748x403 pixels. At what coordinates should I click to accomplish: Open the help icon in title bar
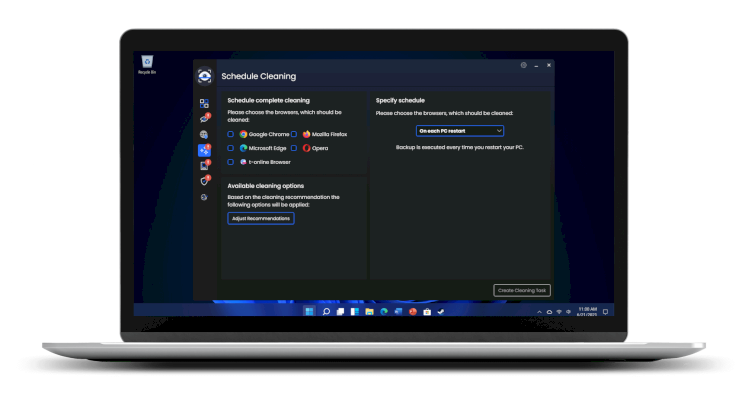tap(524, 65)
